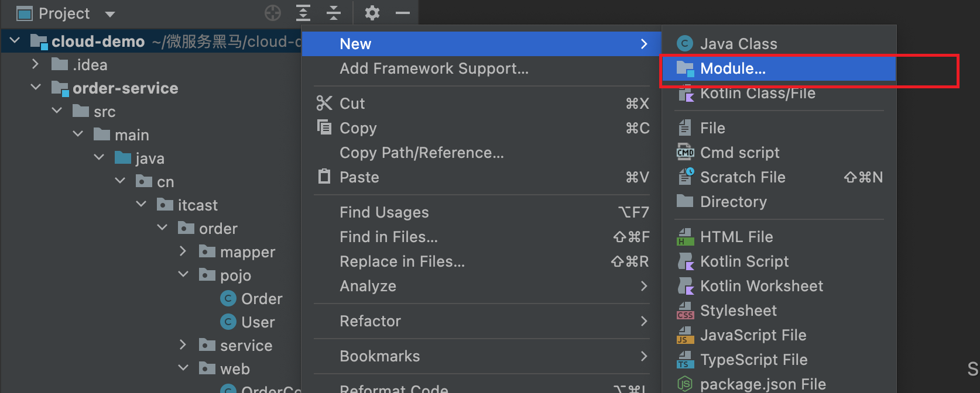Expand the mapper package
Viewport: 980px width, 393px height.
coord(183,251)
